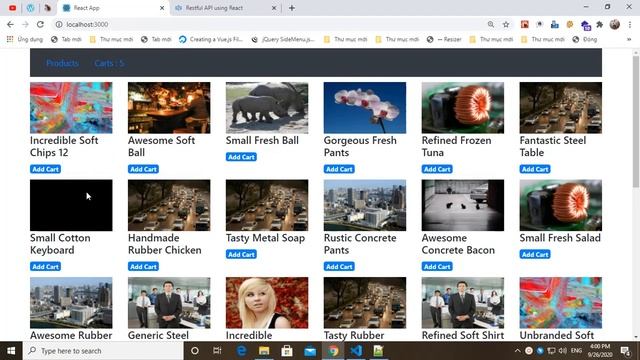Show more bookmarks via the chevron
The width and height of the screenshot is (640, 360).
tap(629, 40)
